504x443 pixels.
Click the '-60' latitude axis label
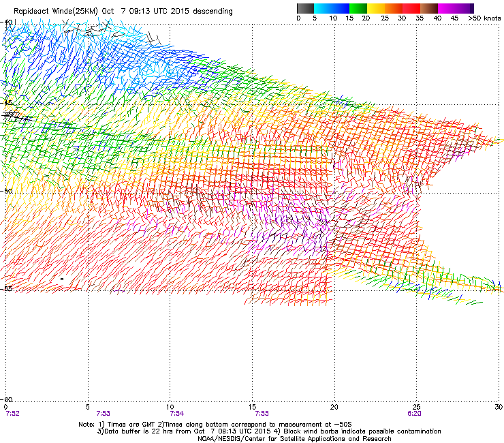click(7, 399)
